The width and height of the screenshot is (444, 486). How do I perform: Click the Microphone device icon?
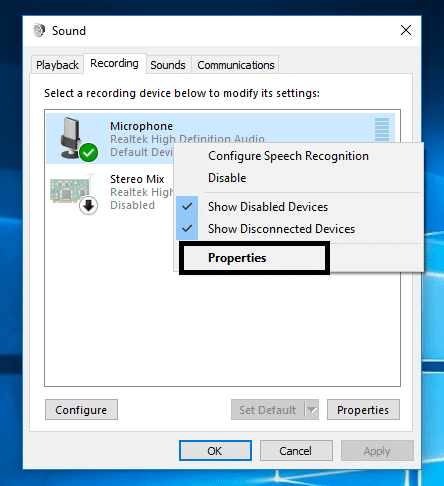click(x=79, y=139)
